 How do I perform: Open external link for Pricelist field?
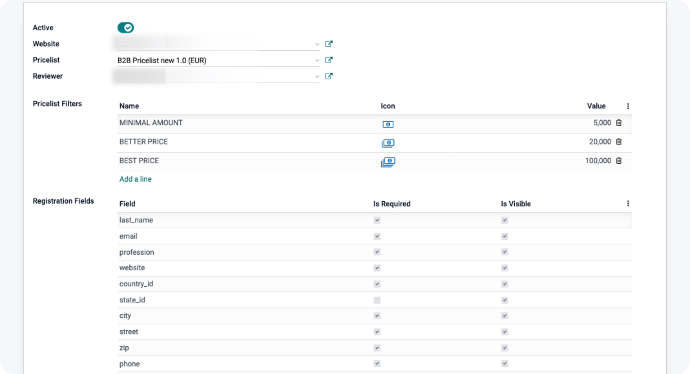329,60
